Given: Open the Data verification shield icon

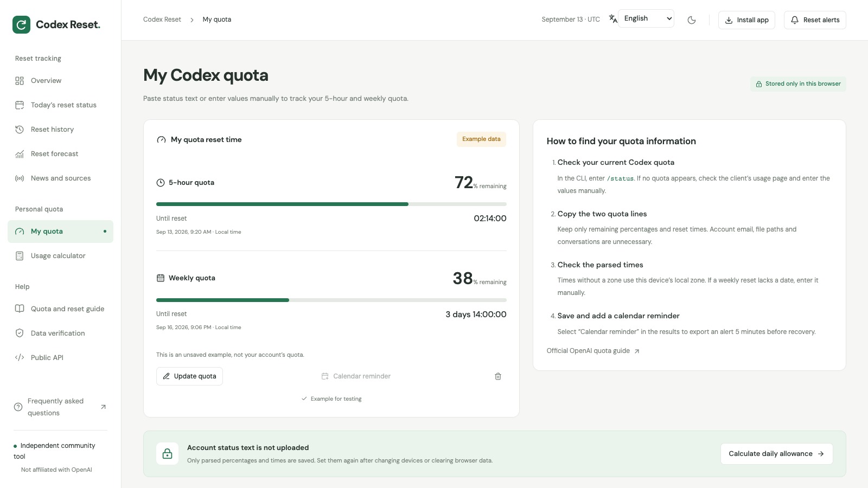Looking at the screenshot, I should click(x=20, y=333).
